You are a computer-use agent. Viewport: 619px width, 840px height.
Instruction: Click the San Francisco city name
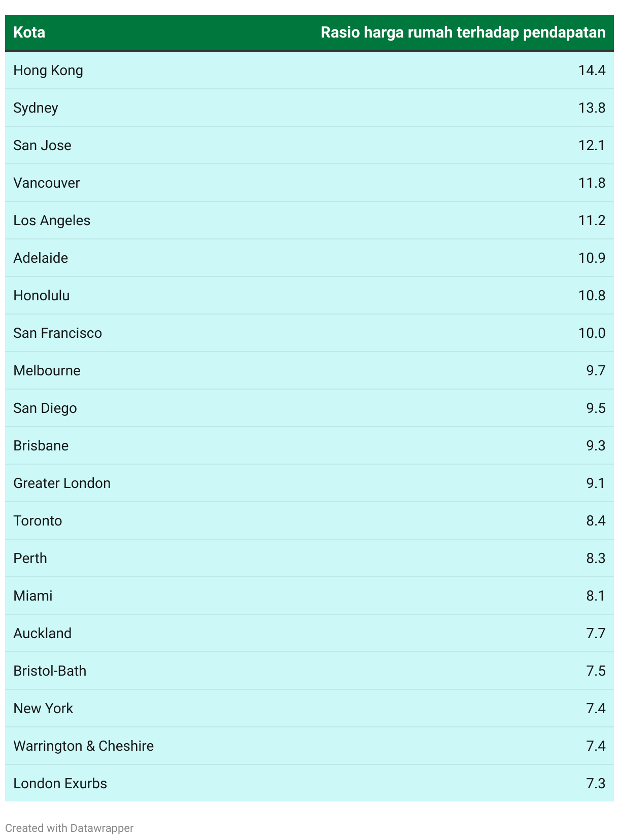click(x=57, y=333)
